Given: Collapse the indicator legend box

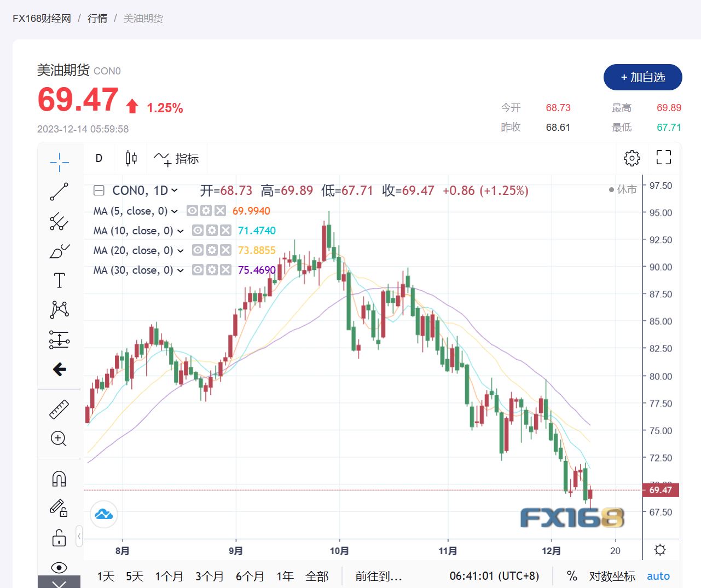Looking at the screenshot, I should (x=99, y=191).
